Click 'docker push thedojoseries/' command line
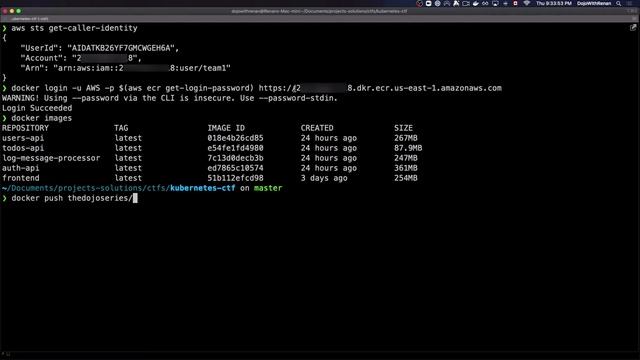Screen dimensions: 640x360 click(71, 198)
